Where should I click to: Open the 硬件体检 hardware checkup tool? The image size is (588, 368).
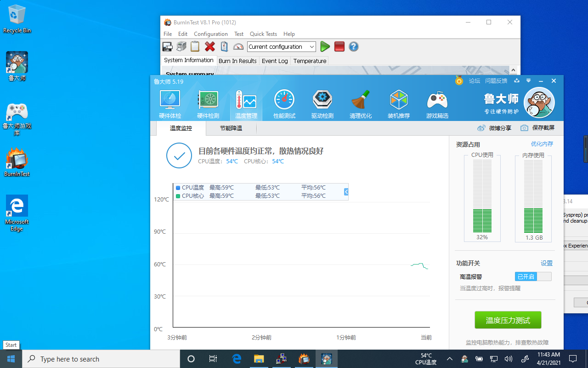click(170, 103)
